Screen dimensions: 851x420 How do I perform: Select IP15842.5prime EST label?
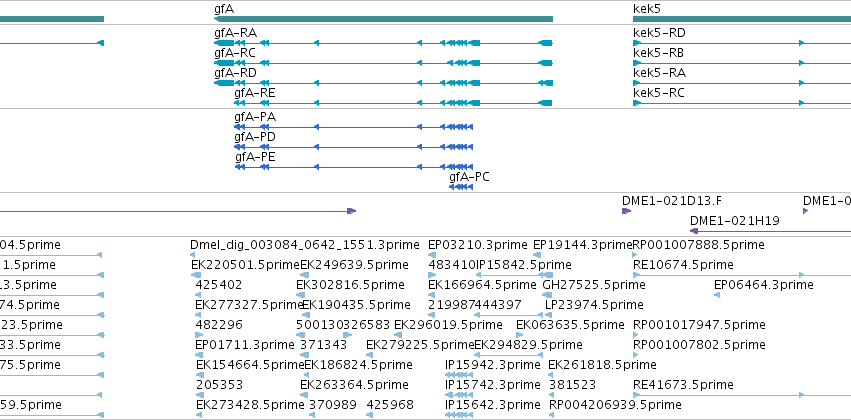524,265
